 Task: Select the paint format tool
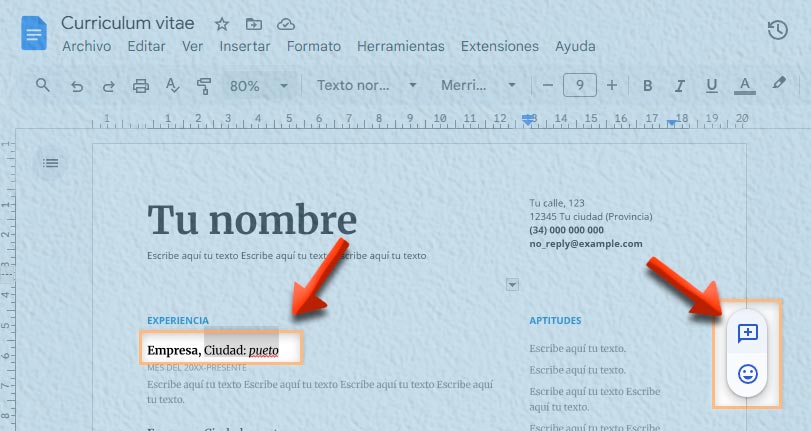click(x=204, y=86)
